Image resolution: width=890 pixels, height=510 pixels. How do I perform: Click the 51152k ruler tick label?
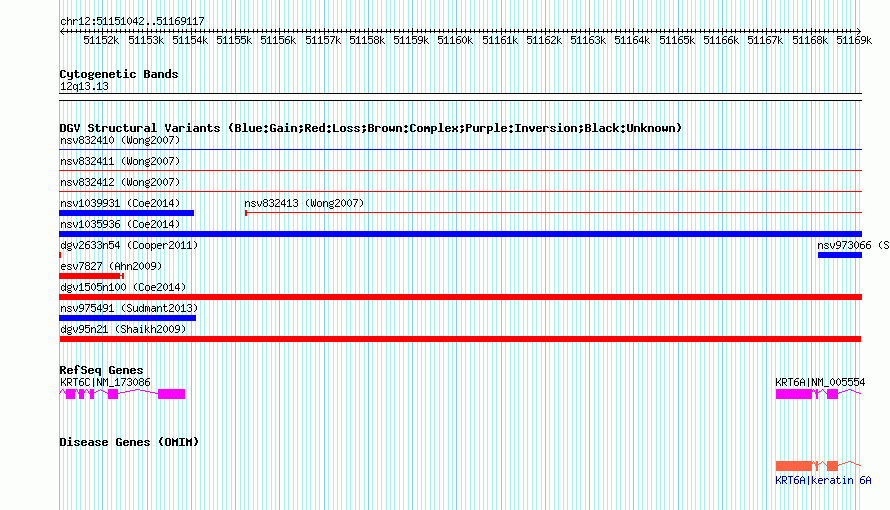(101, 40)
